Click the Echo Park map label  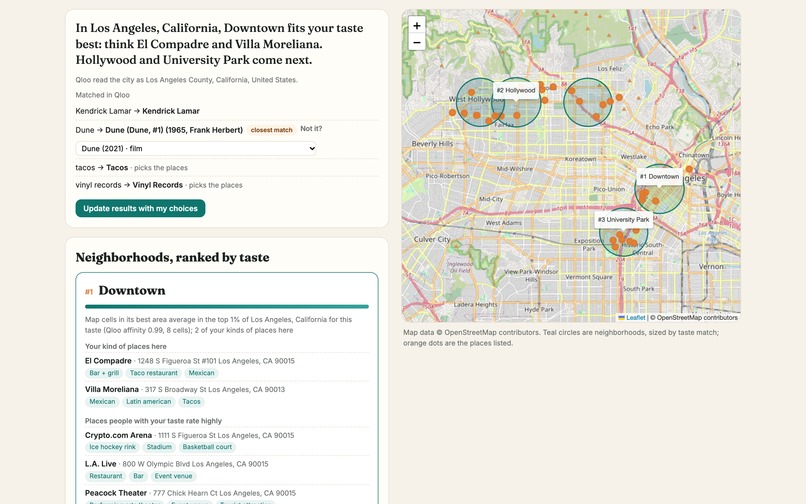pyautogui.click(x=660, y=127)
